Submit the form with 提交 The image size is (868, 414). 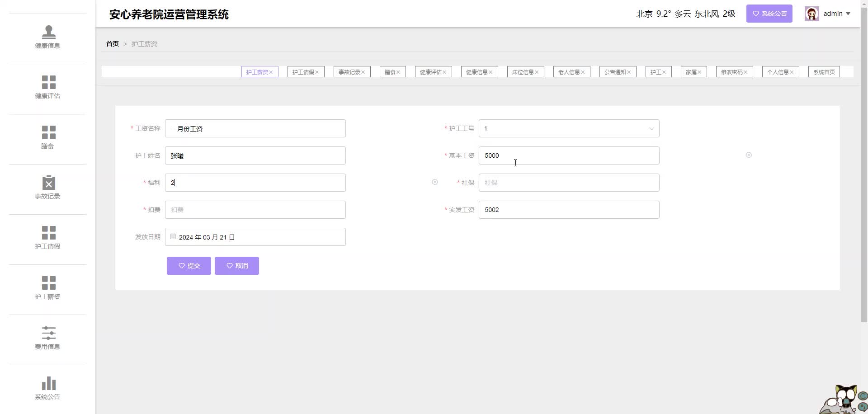(x=189, y=266)
